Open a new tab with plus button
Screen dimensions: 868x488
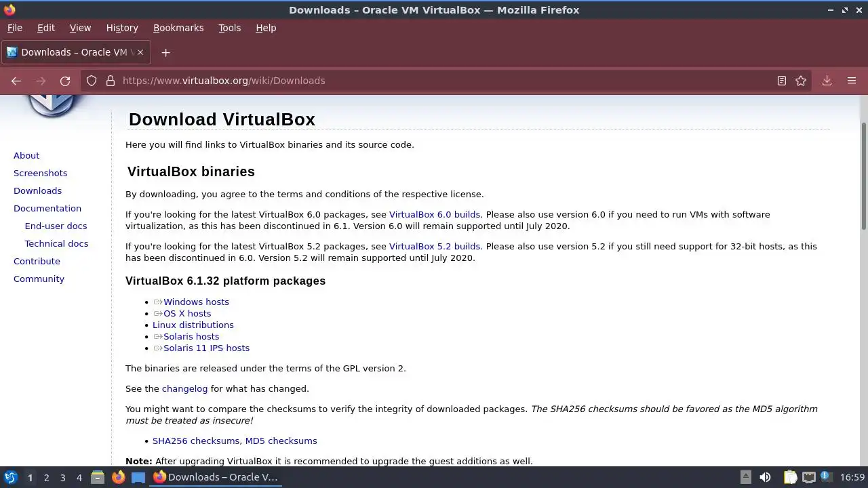[165, 52]
